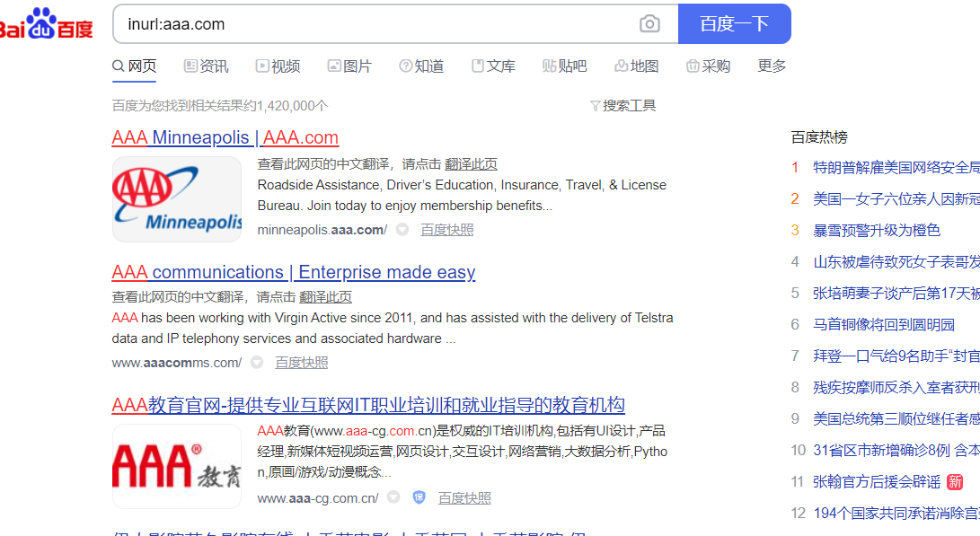Open hot item 山东被虐待致死女子表哥发

coord(896,262)
